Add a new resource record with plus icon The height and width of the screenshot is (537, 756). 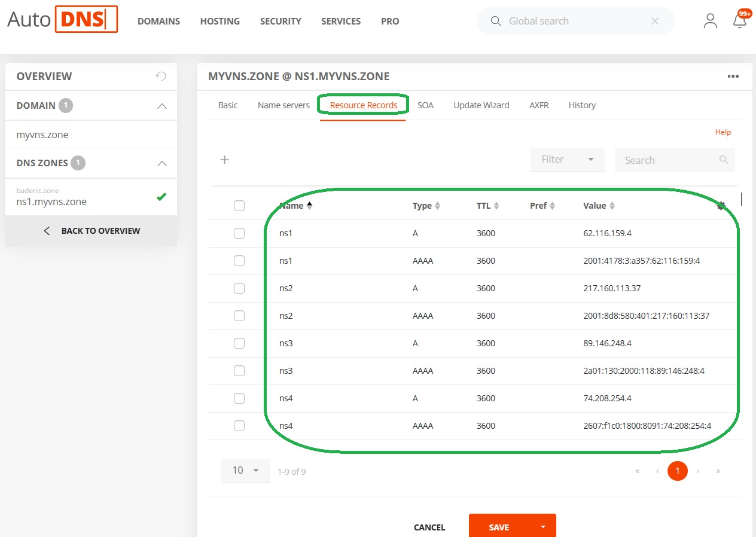pos(225,160)
